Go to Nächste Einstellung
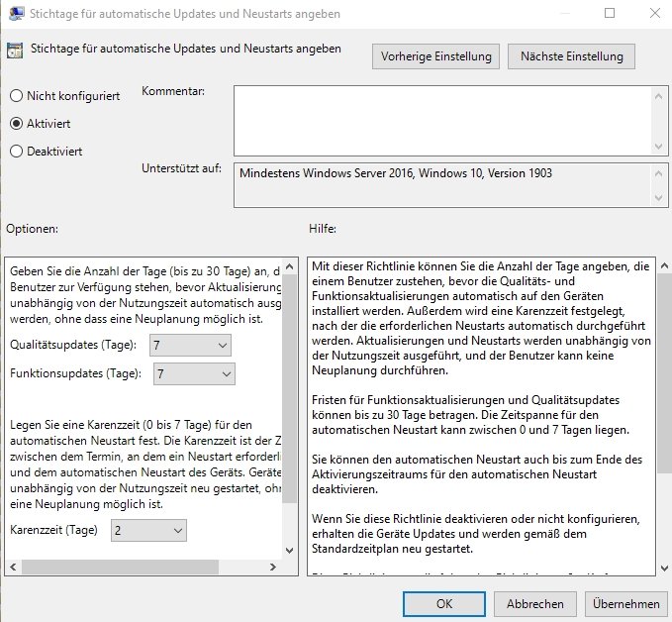 click(571, 56)
